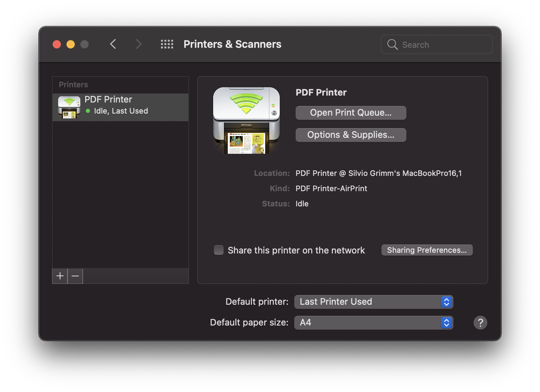Click the forward navigation chevron

click(x=138, y=44)
